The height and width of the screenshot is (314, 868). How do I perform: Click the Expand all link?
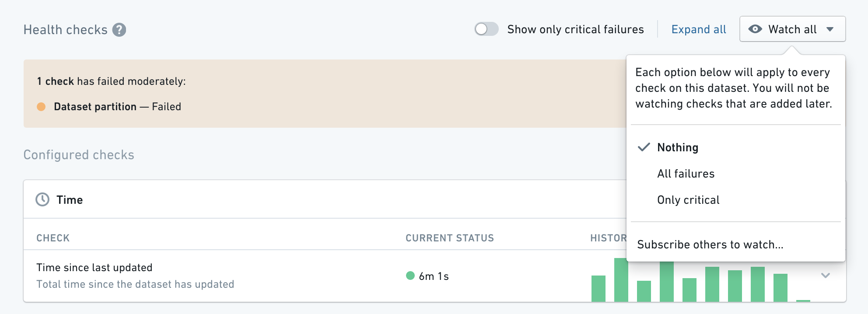click(x=698, y=29)
